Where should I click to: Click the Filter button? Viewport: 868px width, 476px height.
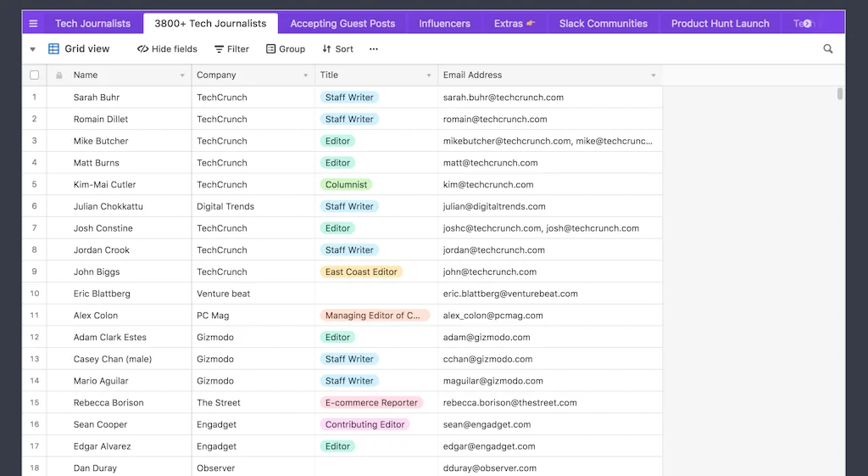point(231,48)
